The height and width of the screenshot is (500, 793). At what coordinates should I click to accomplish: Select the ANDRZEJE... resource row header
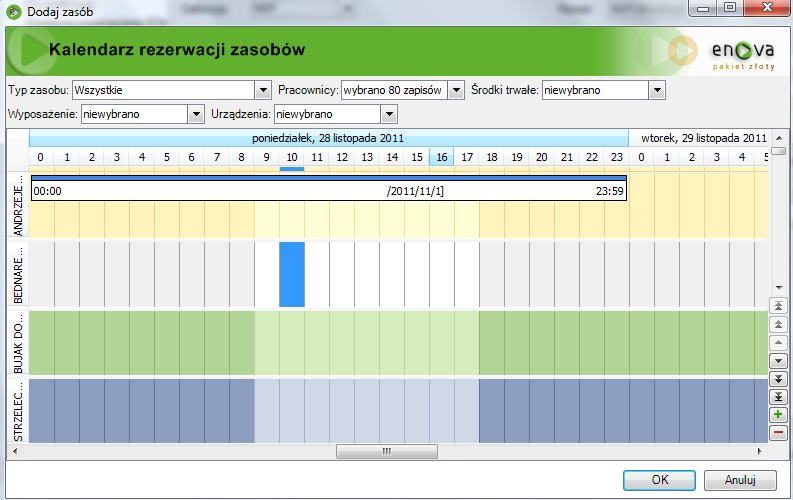tap(18, 205)
